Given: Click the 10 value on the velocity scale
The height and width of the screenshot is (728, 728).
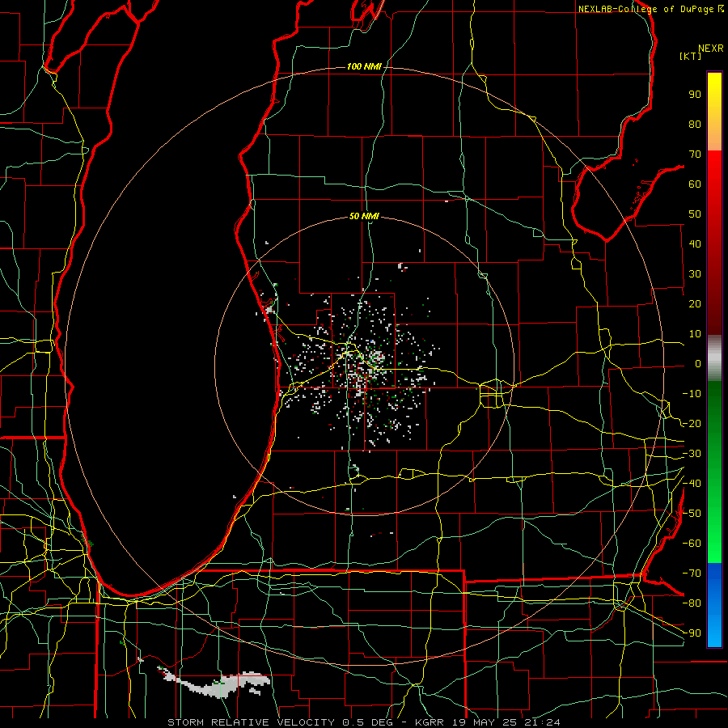Looking at the screenshot, I should pyautogui.click(x=695, y=334).
